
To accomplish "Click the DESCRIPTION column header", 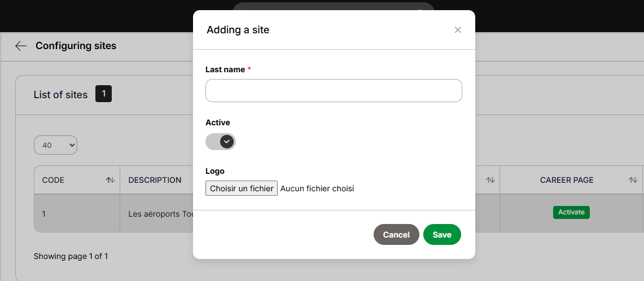I will click(x=155, y=180).
